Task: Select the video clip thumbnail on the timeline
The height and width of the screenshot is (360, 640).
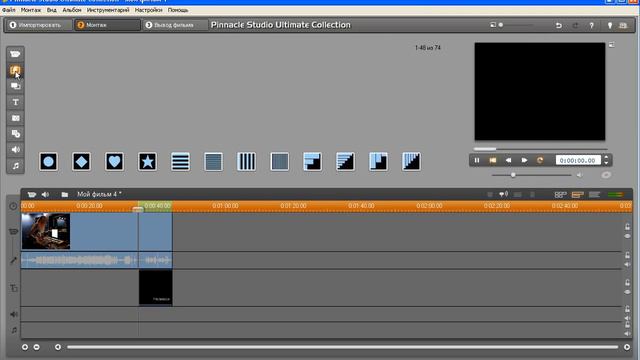Action: click(x=46, y=231)
